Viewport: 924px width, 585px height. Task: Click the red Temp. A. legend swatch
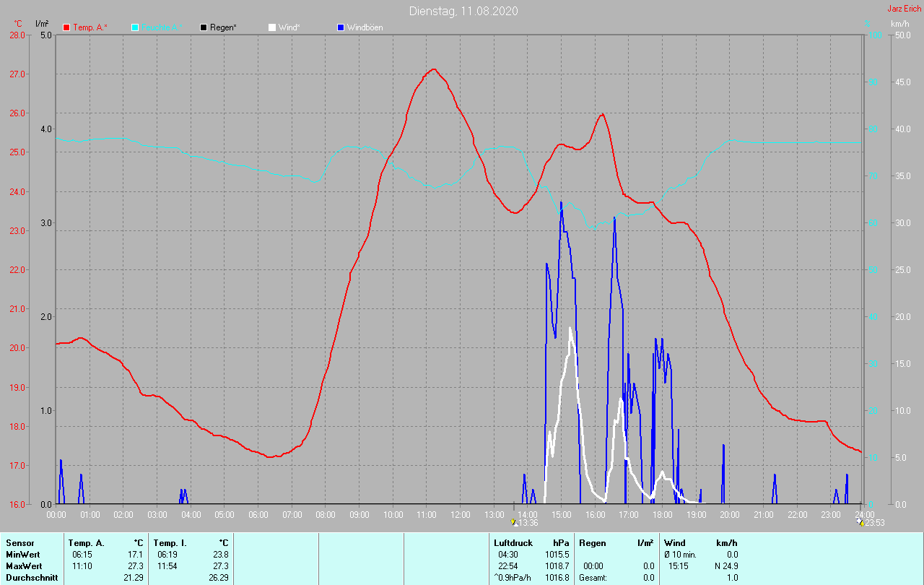tap(66, 27)
